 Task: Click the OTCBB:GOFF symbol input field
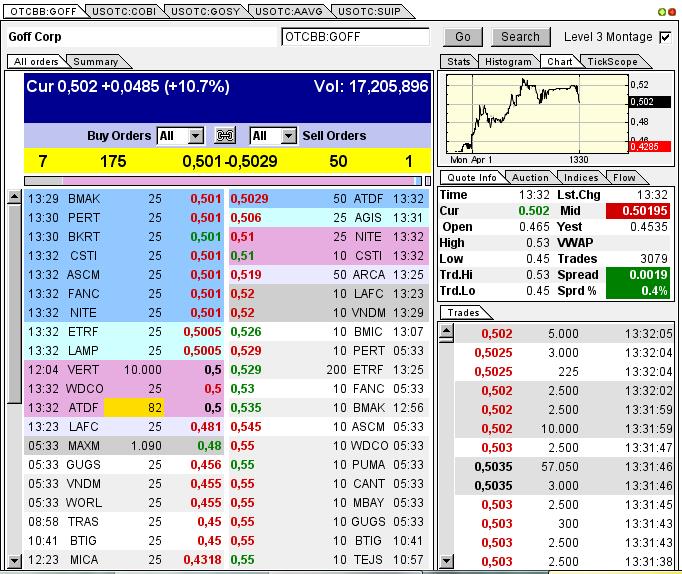(355, 37)
